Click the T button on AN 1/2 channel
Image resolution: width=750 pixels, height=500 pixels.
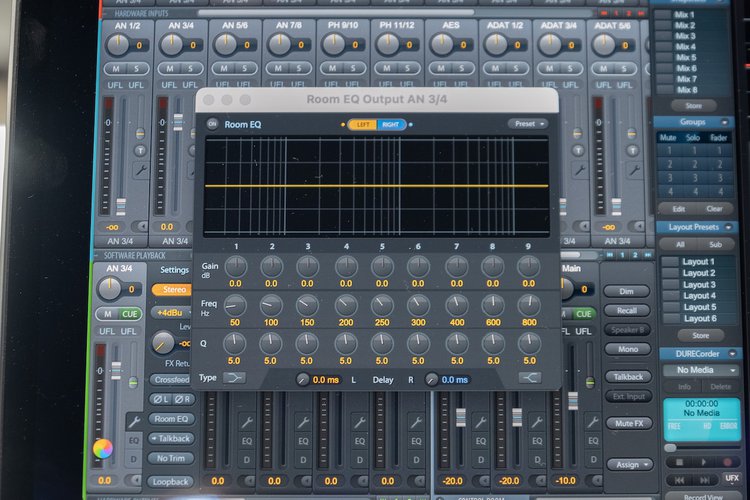pos(139,150)
